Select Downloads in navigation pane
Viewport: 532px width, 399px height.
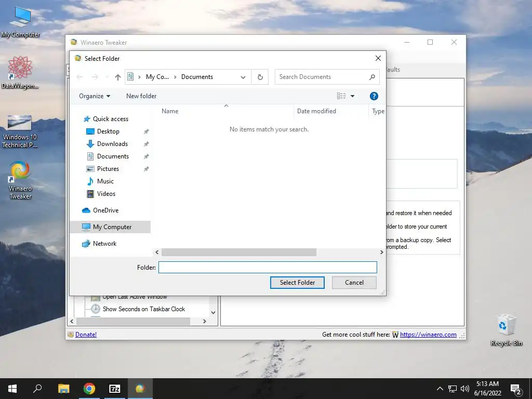[112, 144]
